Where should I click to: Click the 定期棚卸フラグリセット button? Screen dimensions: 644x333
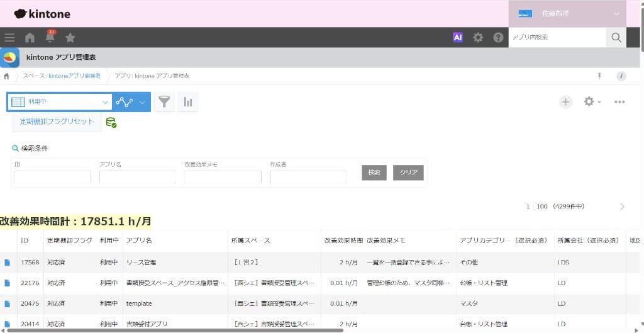[57, 121]
